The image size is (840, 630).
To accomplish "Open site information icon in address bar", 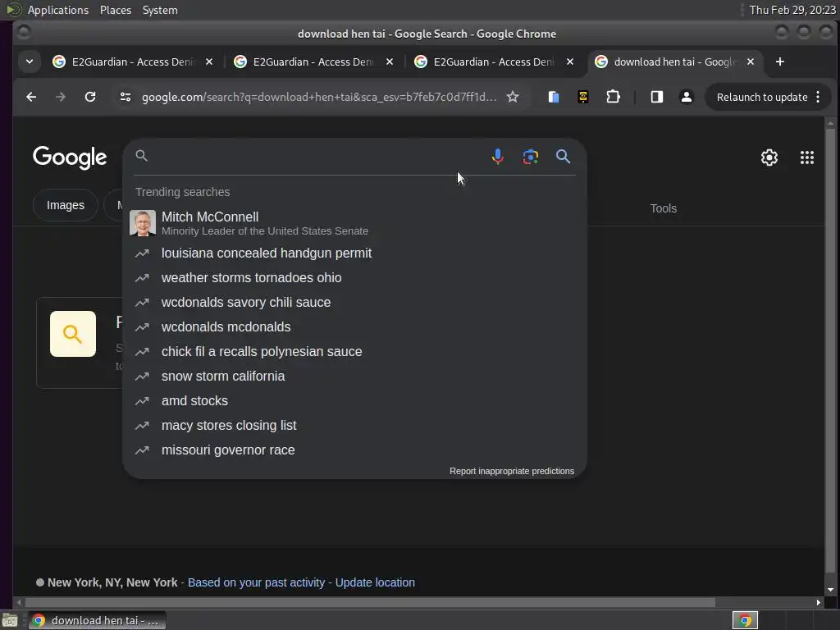I will tap(126, 97).
